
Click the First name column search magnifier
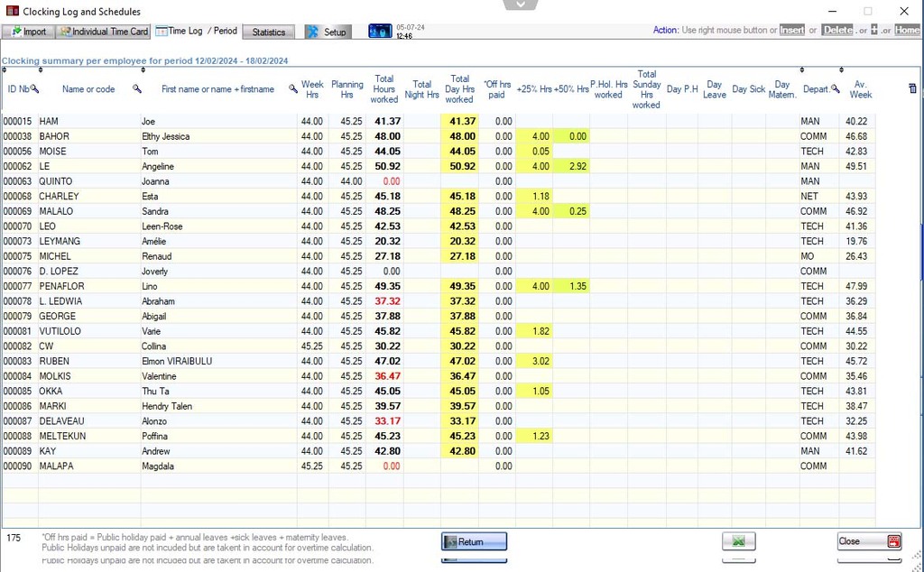point(293,88)
